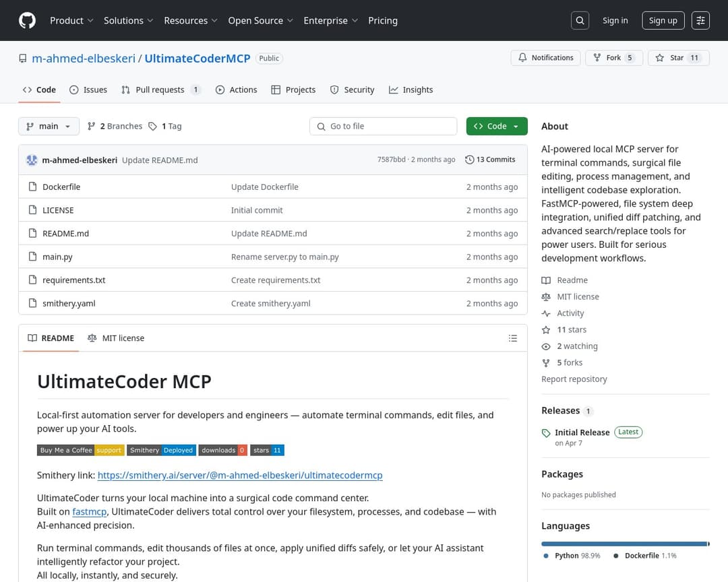
Task: Open the appearance settings icon button
Action: 700,20
